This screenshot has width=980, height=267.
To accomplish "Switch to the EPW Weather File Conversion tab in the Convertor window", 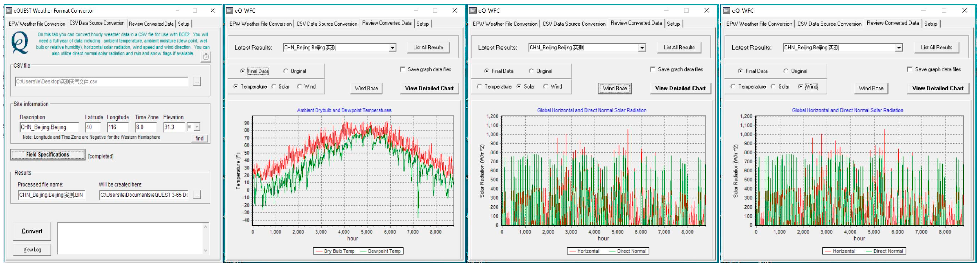I will click(x=37, y=24).
